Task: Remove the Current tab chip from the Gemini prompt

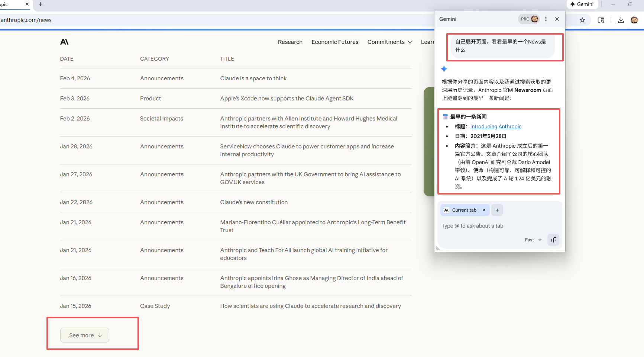Action: tap(484, 210)
